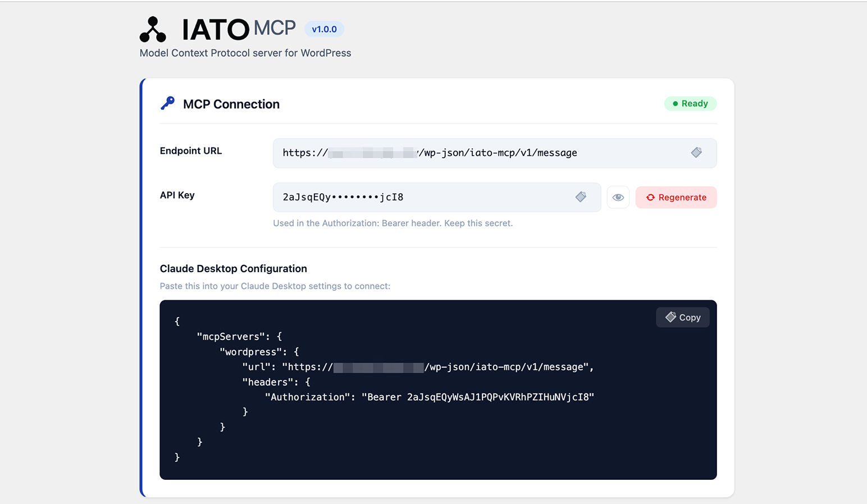
Task: Click the copy icon in API Key field
Action: click(581, 196)
